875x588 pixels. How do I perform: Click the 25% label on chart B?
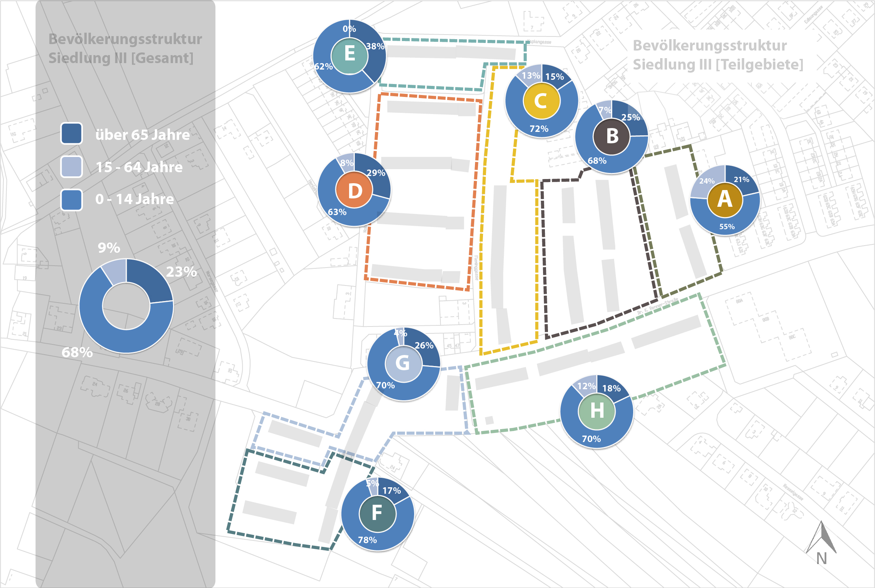pos(631,117)
